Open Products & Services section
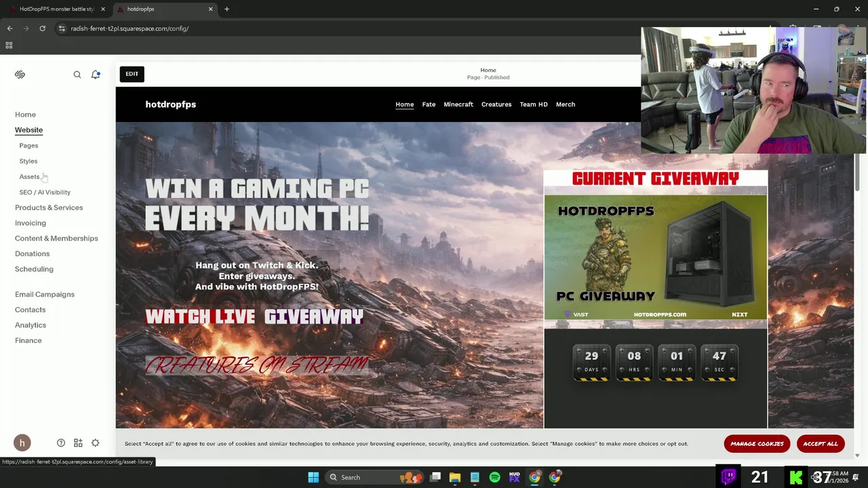 [49, 208]
